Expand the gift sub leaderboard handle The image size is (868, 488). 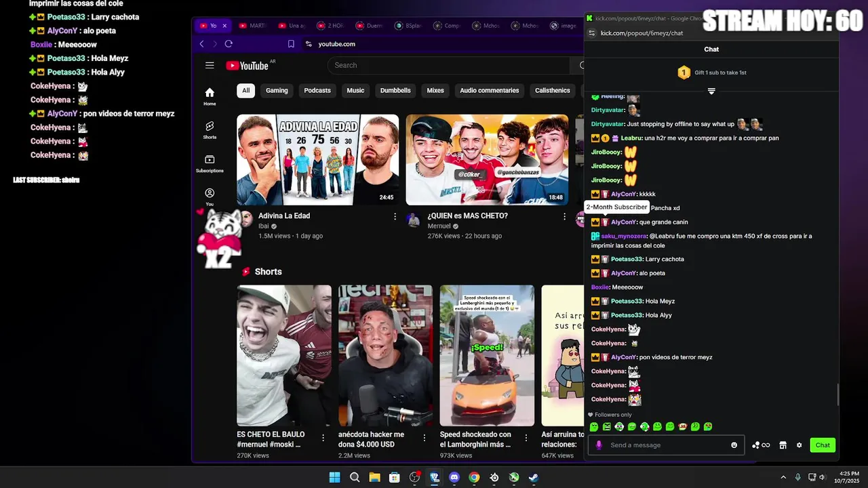711,91
